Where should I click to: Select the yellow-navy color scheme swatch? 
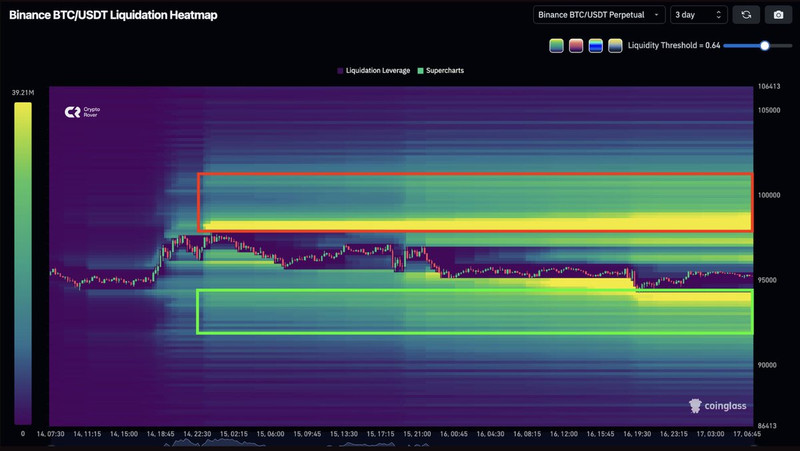615,46
